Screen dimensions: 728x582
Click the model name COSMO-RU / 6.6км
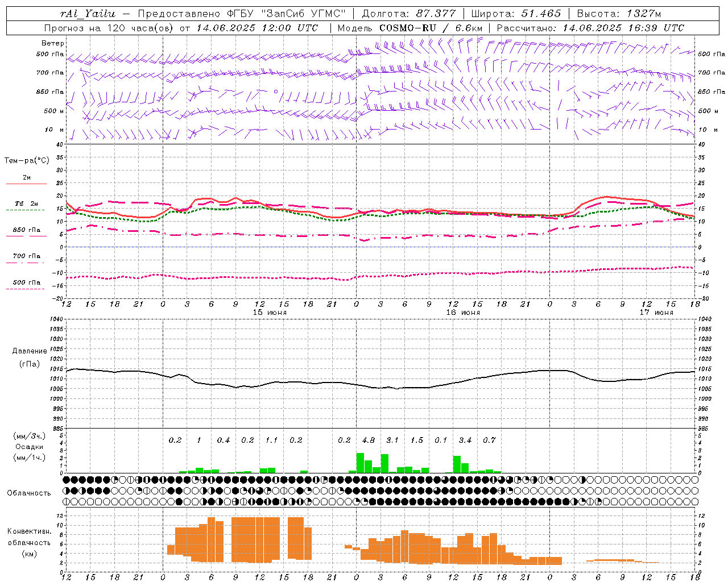pyautogui.click(x=431, y=28)
